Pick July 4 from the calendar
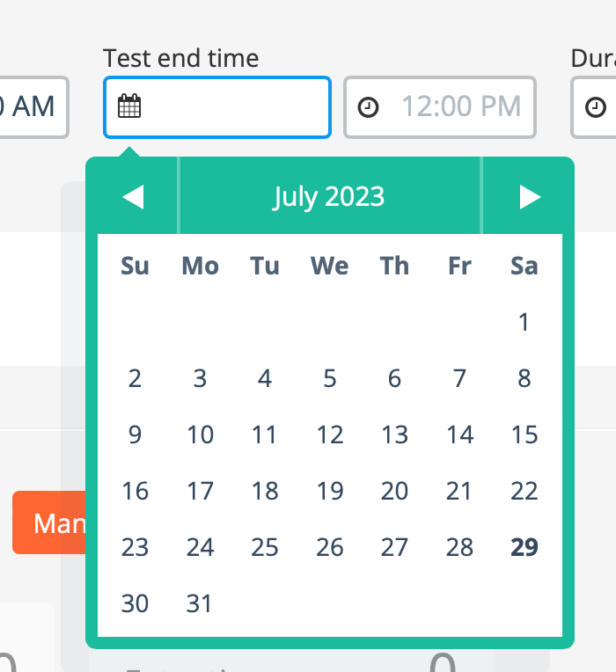Screen dimensions: 616x672 pyautogui.click(x=265, y=378)
